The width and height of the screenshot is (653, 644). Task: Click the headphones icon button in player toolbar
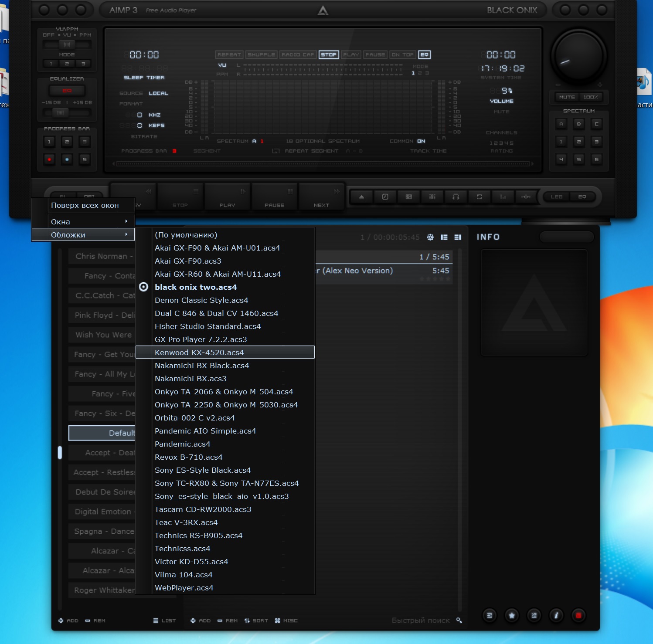tap(456, 197)
